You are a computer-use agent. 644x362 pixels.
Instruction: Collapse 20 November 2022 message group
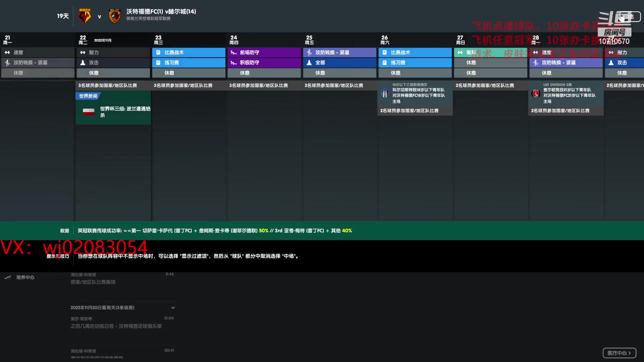click(173, 308)
